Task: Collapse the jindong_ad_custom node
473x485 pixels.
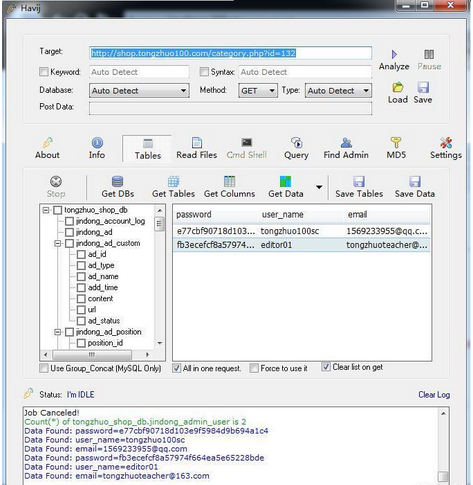Action: (x=58, y=243)
